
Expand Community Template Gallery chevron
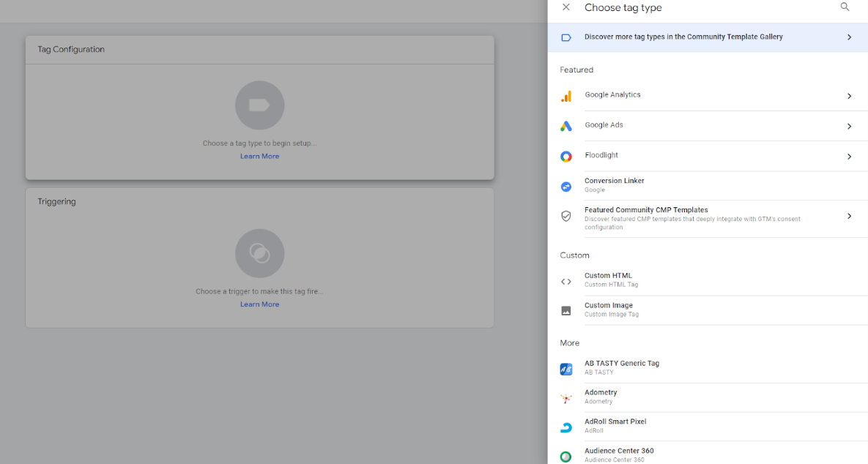[849, 37]
